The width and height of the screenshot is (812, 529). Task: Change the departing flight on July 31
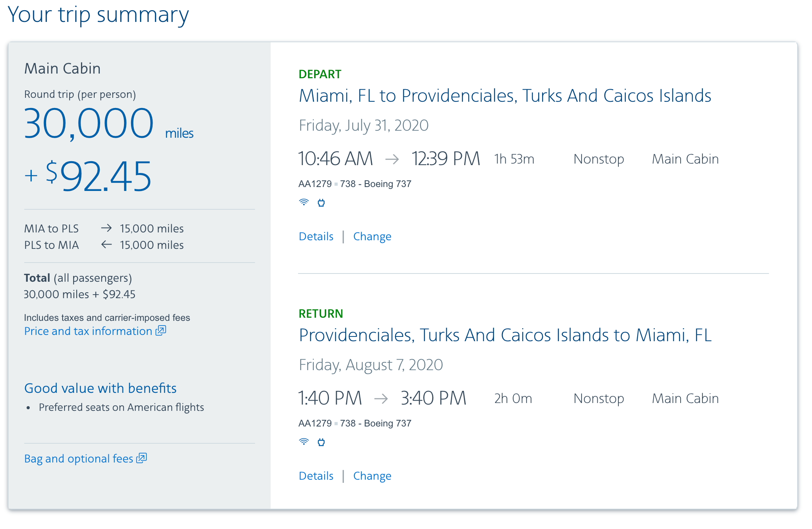coord(372,236)
